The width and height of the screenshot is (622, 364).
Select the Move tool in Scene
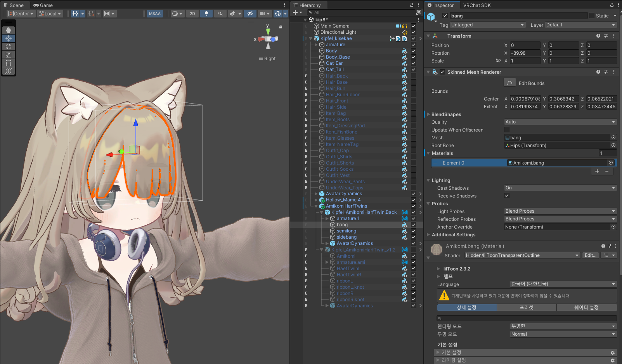click(9, 38)
